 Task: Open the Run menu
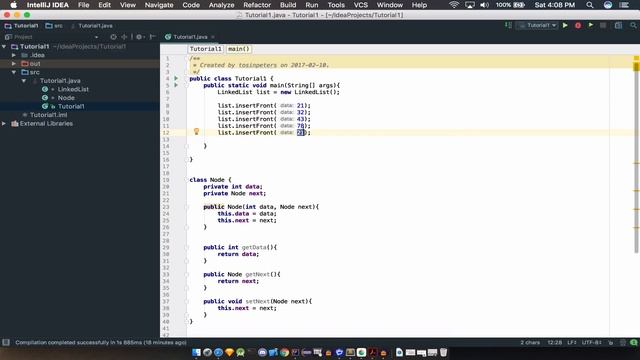[311, 5]
